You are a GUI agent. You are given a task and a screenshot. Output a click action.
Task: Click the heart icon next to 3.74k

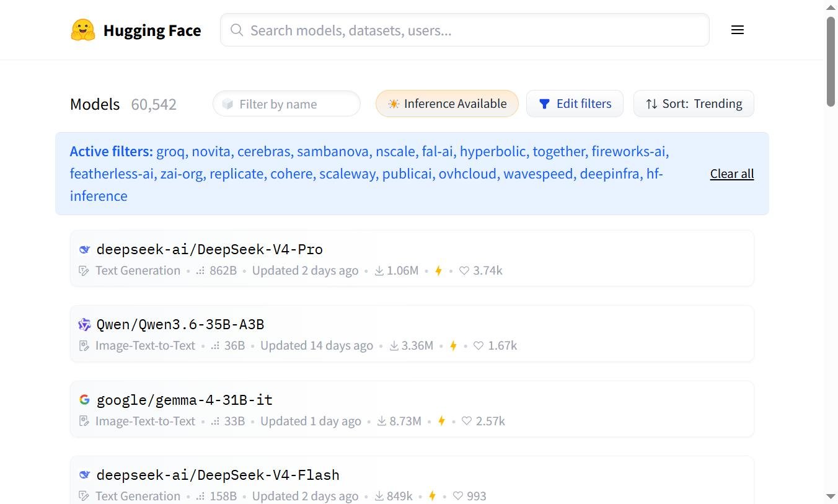pyautogui.click(x=464, y=271)
